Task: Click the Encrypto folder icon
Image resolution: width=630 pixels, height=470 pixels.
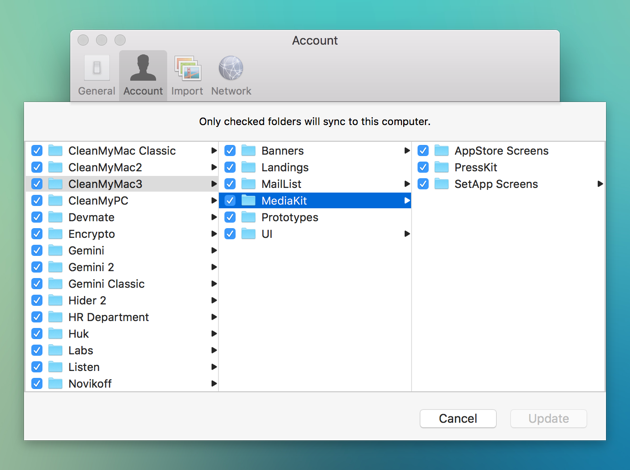Action: [55, 234]
